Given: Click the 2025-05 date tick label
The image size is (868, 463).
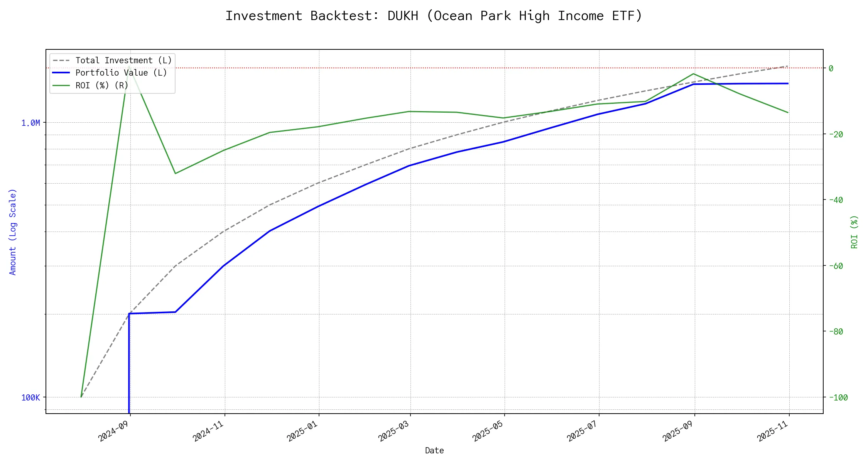Looking at the screenshot, I should [488, 431].
